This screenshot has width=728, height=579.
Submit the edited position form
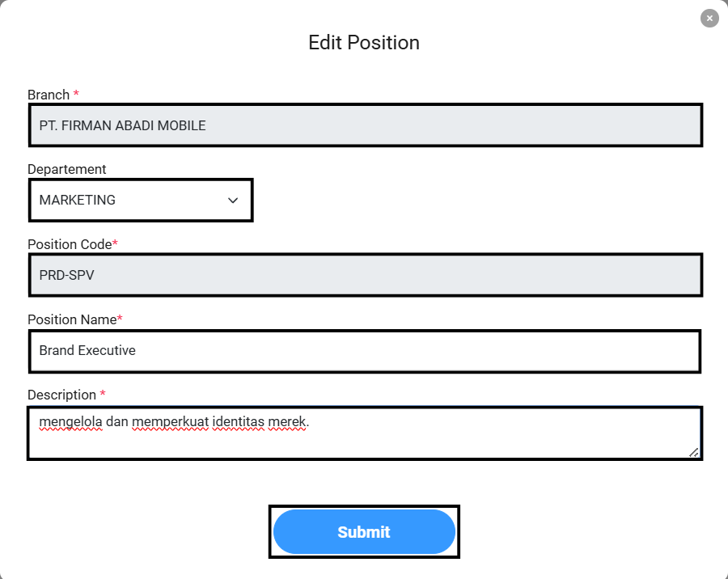[364, 531]
